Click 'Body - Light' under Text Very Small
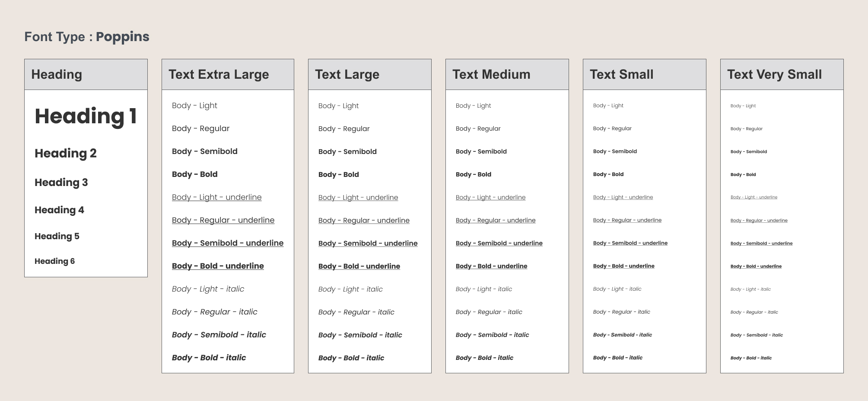Image resolution: width=868 pixels, height=401 pixels. point(743,106)
